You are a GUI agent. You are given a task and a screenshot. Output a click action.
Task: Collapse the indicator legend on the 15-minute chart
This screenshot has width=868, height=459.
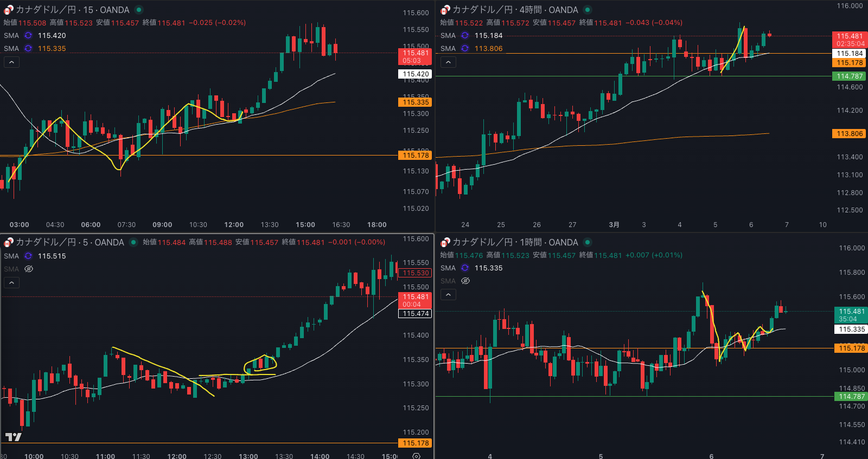(11, 62)
